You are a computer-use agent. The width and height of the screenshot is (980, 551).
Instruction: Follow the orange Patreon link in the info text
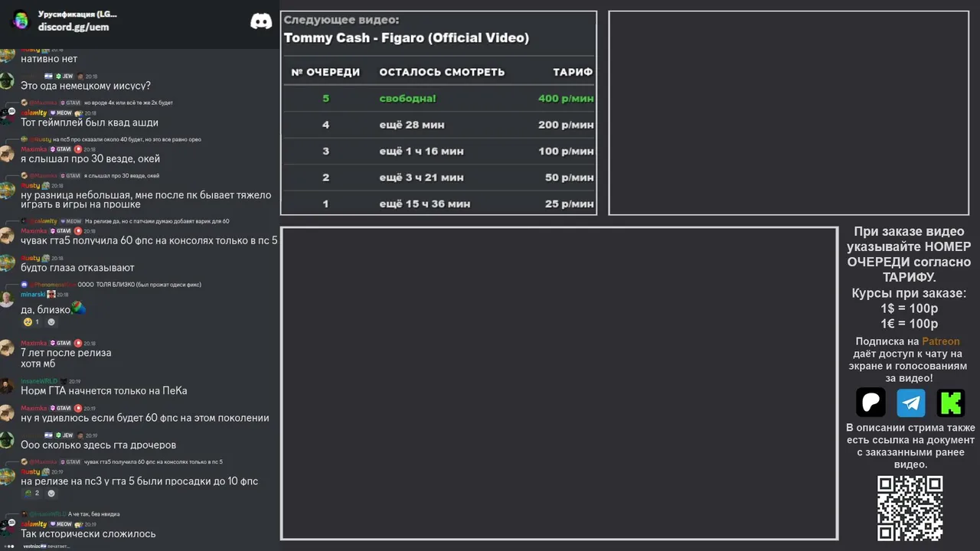coord(940,341)
